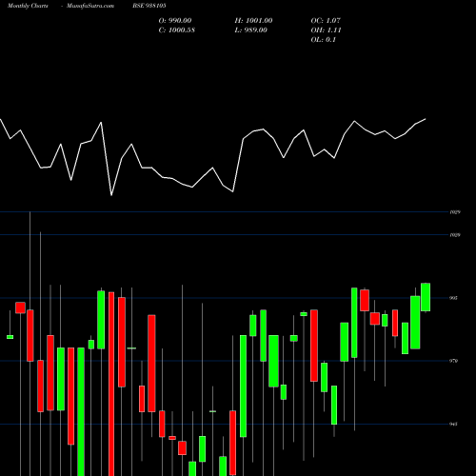Click the 970 price axis label
This screenshot has width=476, height=476.
click(453, 361)
